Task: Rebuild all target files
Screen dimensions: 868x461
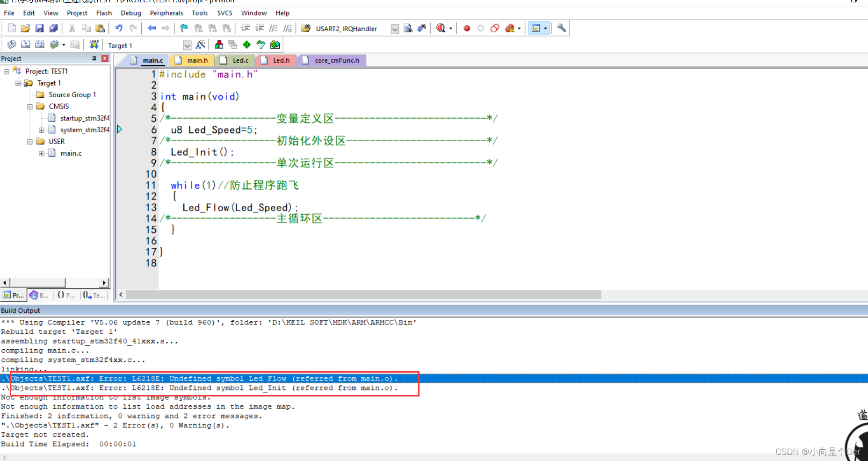Action: (40, 44)
